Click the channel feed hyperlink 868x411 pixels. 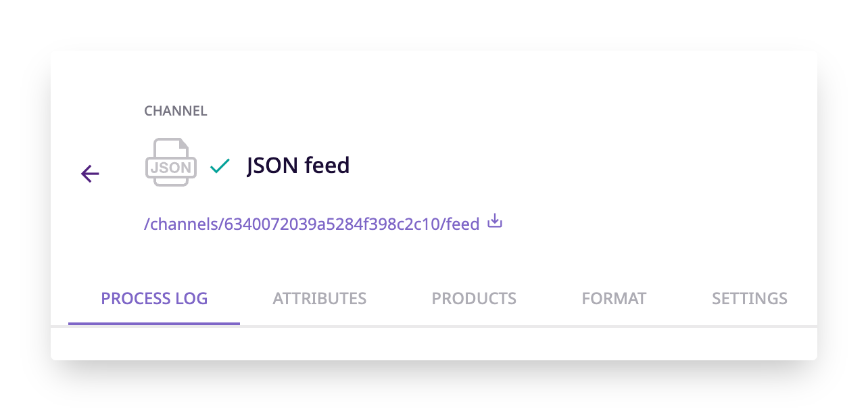(x=310, y=224)
